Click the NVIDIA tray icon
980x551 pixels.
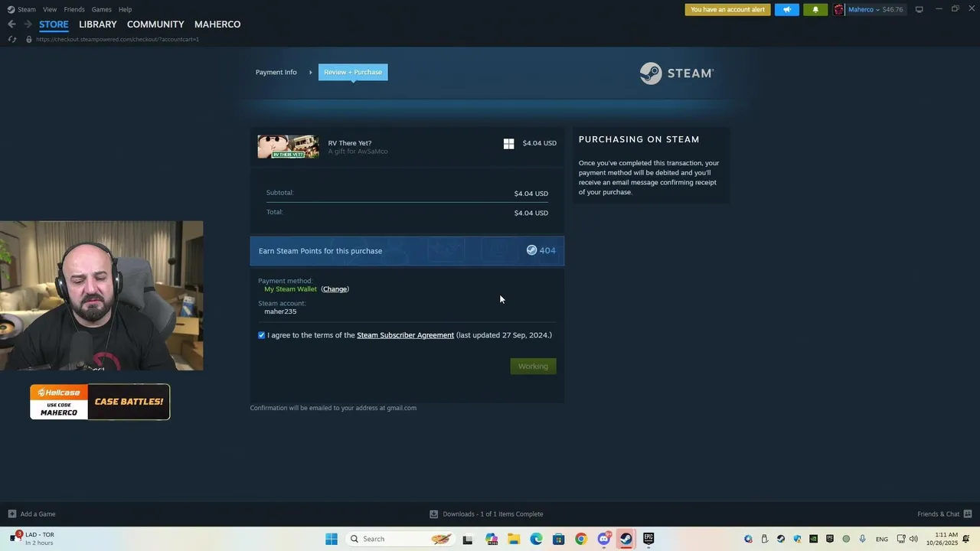(x=813, y=539)
